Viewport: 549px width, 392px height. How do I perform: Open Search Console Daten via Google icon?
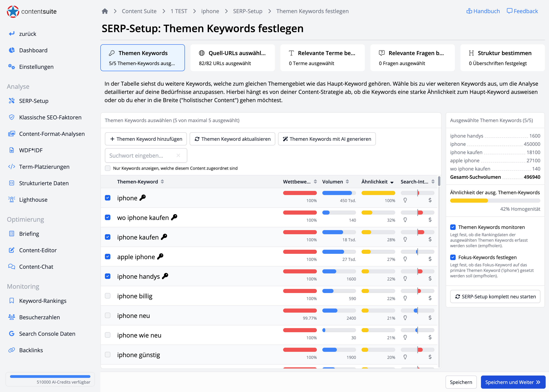12,334
